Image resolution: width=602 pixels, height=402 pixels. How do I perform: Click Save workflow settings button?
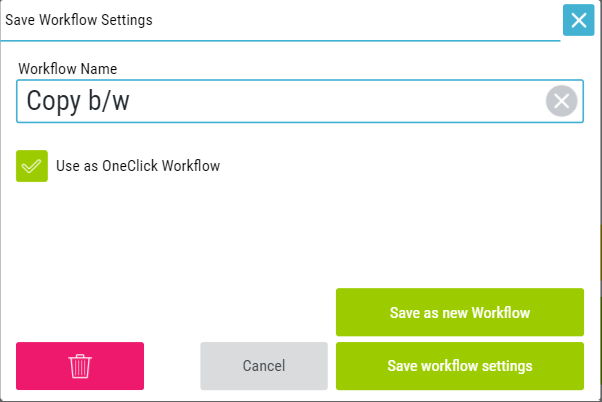click(x=459, y=365)
